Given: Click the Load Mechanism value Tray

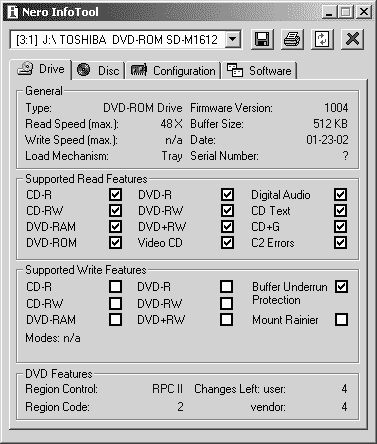Looking at the screenshot, I should click(172, 156).
